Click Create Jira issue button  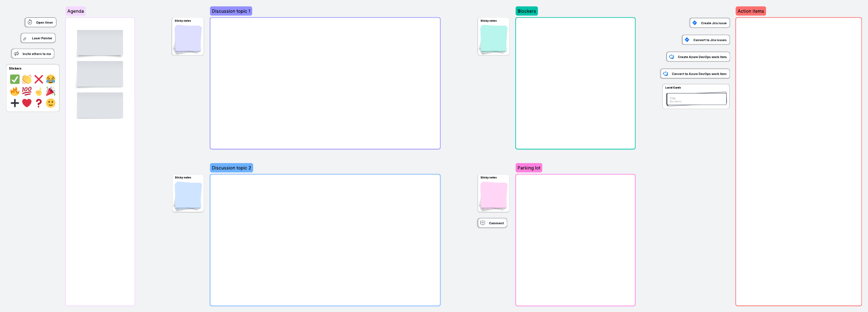pos(710,23)
